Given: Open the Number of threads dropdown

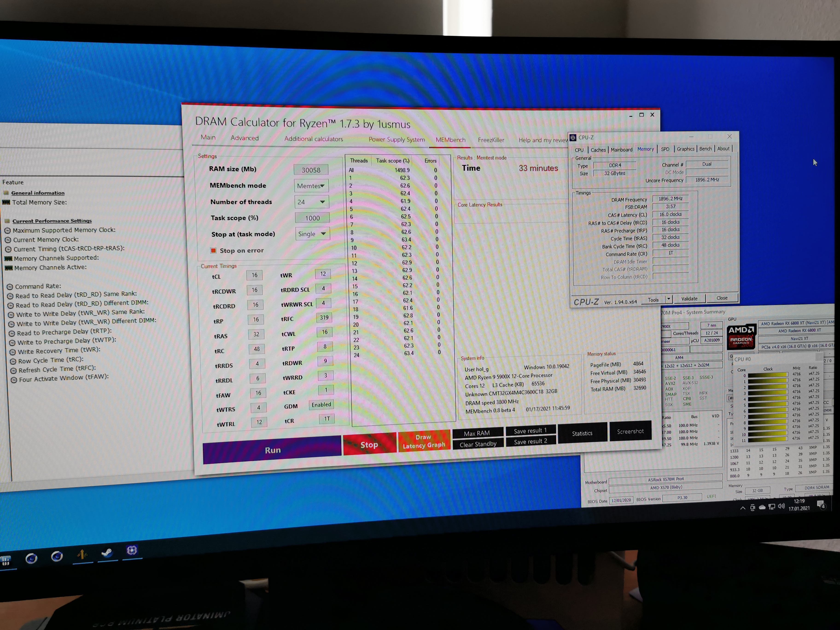Looking at the screenshot, I should coord(312,202).
